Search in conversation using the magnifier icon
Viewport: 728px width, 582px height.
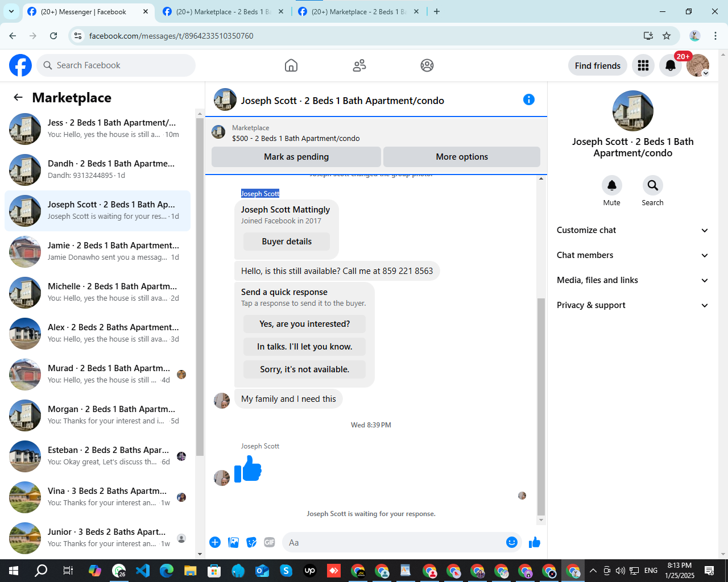[x=653, y=185]
